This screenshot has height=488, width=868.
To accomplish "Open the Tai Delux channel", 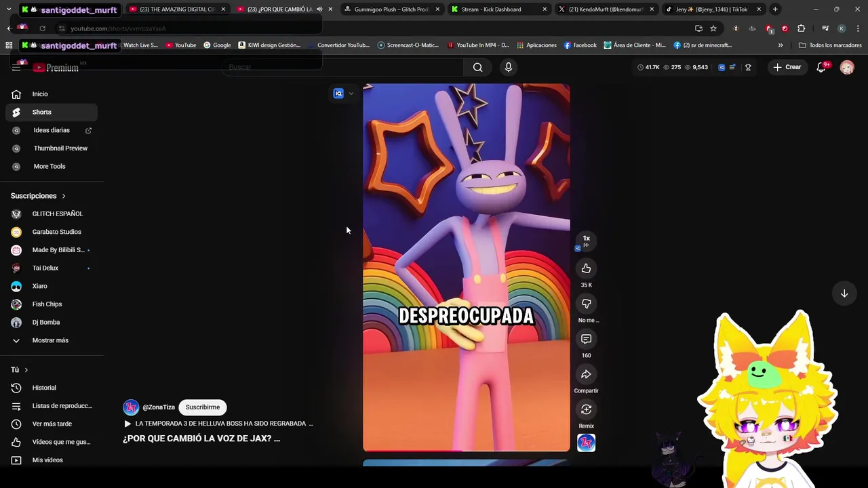I will [52, 268].
